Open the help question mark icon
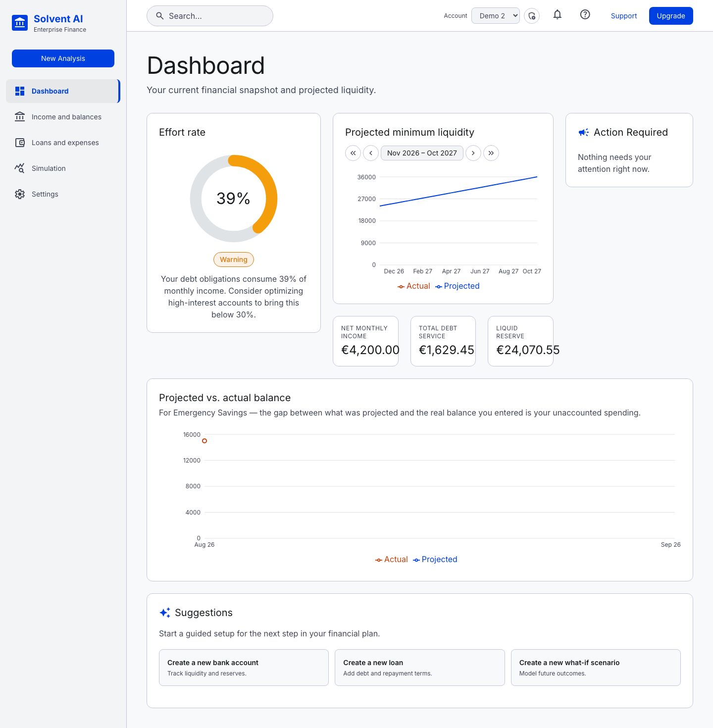The height and width of the screenshot is (728, 713). [585, 15]
